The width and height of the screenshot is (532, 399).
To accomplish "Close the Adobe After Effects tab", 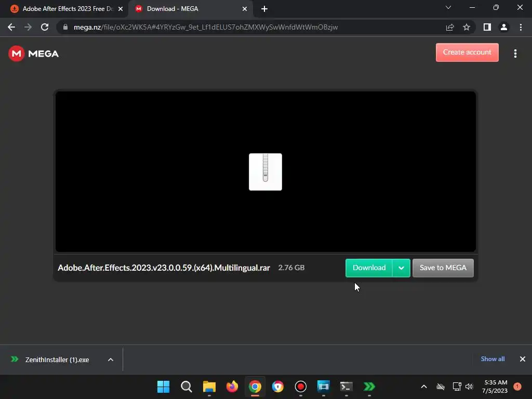I will (121, 9).
